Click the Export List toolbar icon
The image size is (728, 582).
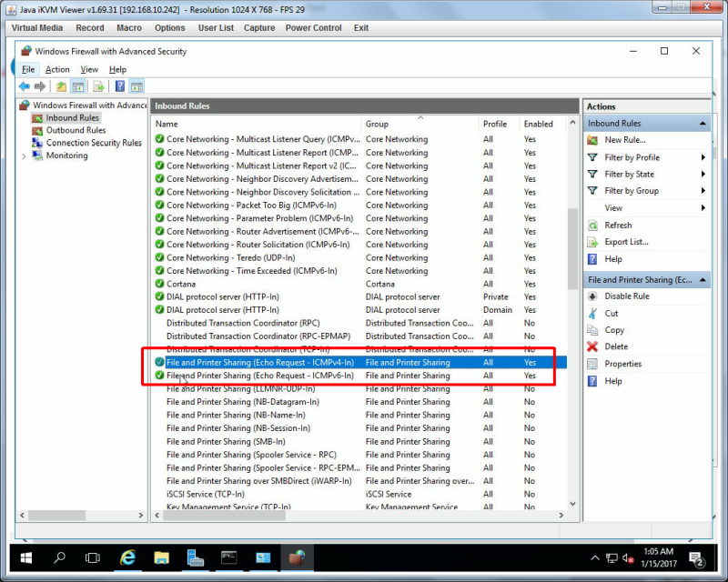[x=98, y=86]
